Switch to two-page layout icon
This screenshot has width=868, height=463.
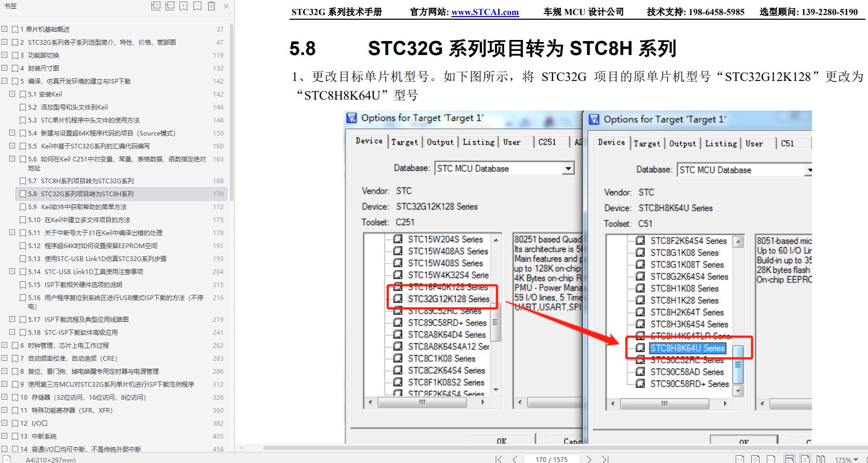(821, 459)
